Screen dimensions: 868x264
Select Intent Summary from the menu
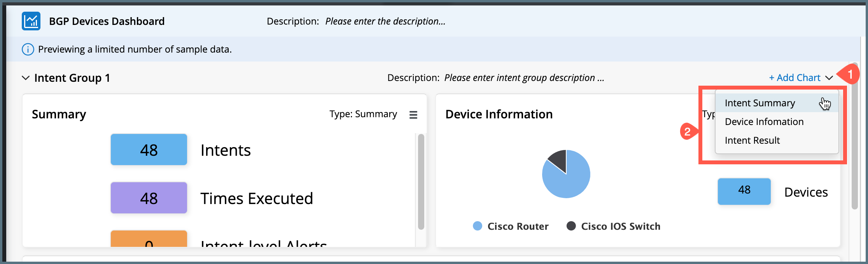(760, 103)
